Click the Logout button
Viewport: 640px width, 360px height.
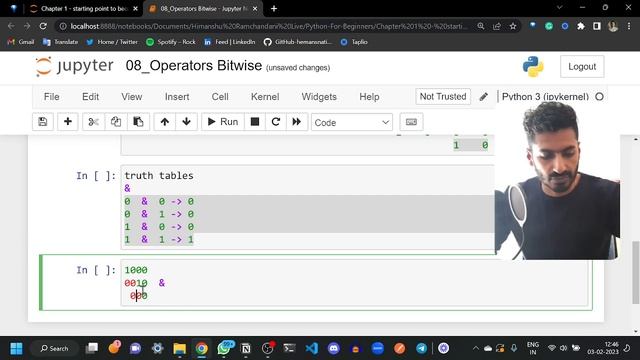pos(582,67)
